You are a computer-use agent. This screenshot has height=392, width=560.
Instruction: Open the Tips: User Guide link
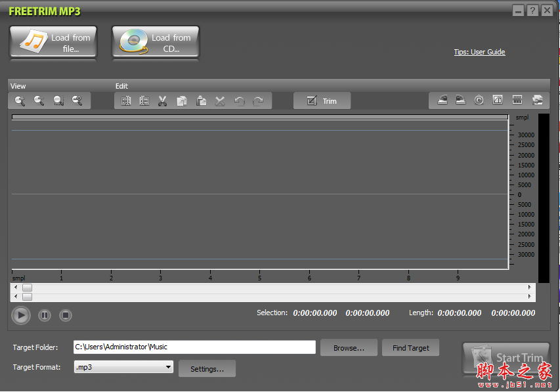tap(479, 51)
